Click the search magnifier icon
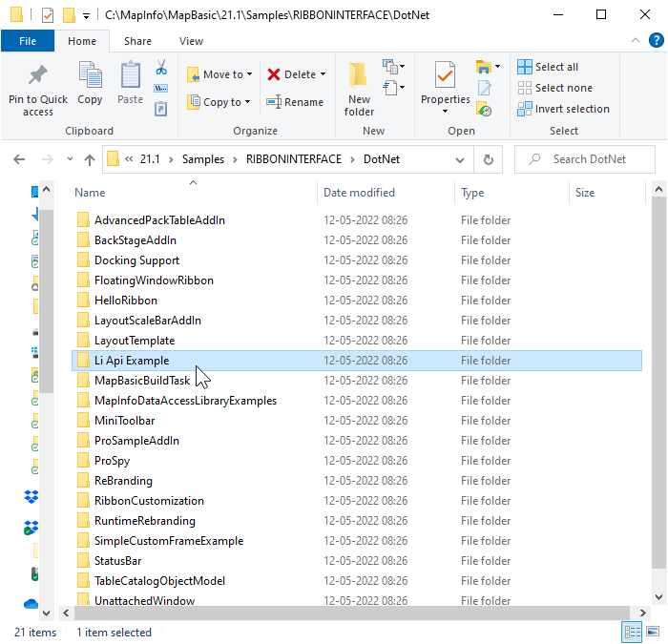668x644 pixels. tap(534, 159)
